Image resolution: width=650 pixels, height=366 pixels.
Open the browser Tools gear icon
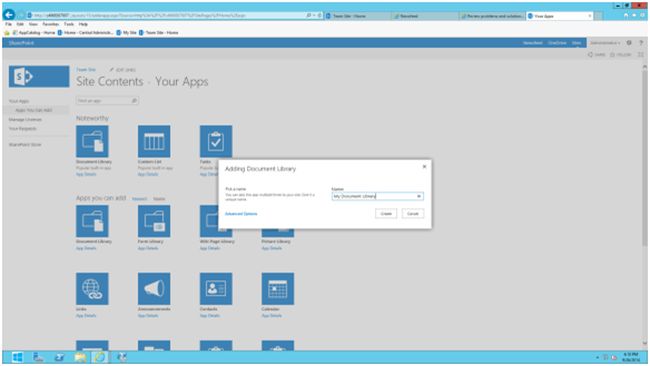coord(642,15)
